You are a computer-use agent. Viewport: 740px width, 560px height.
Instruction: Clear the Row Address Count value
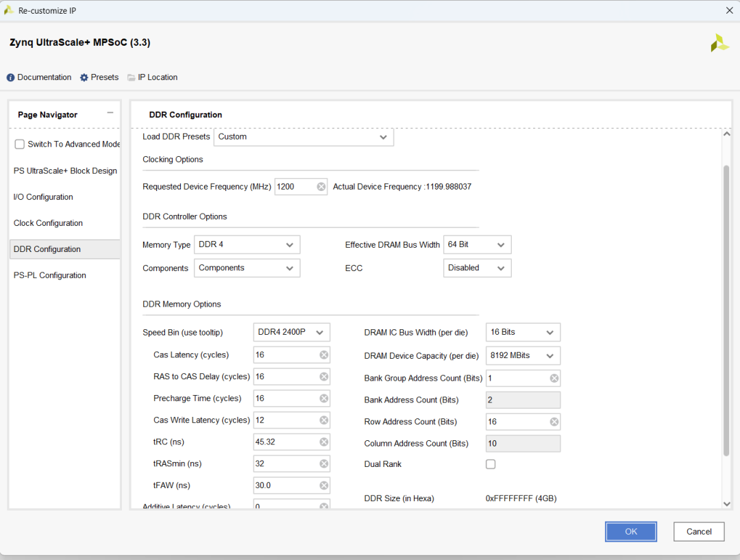[554, 422]
